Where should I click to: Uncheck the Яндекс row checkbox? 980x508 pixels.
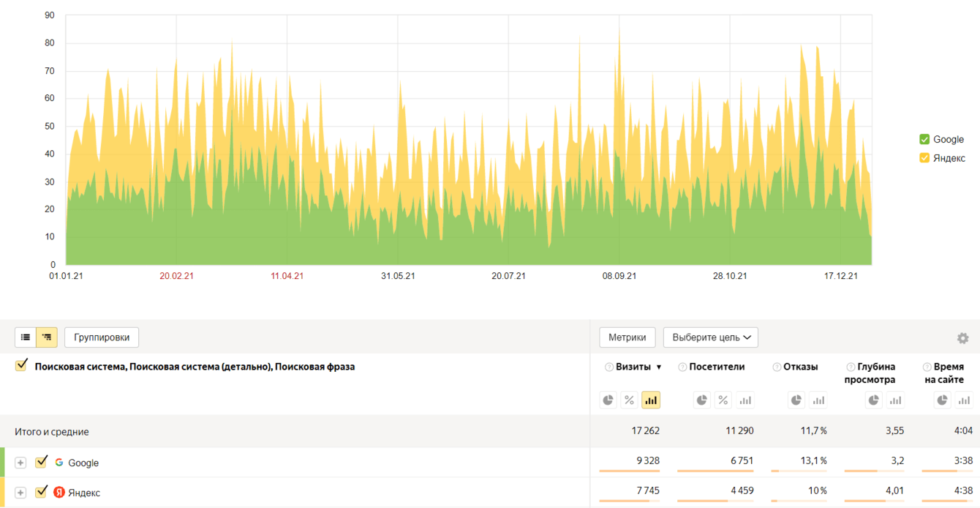click(x=42, y=492)
